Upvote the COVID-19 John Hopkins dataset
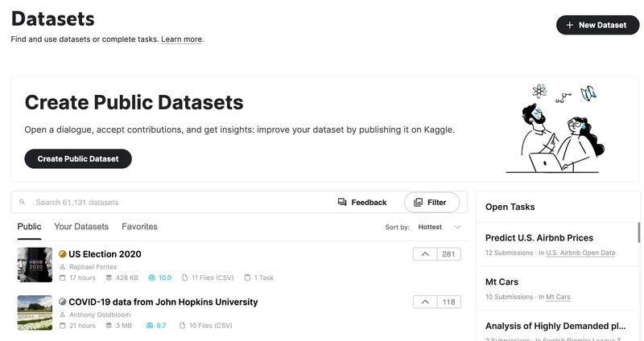644x341 pixels. click(x=425, y=302)
